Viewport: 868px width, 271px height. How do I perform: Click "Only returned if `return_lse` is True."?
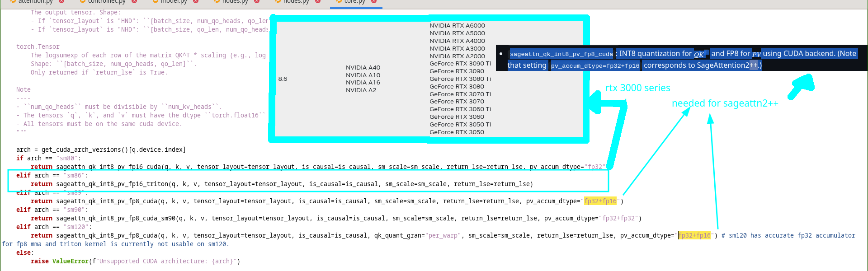click(x=99, y=73)
